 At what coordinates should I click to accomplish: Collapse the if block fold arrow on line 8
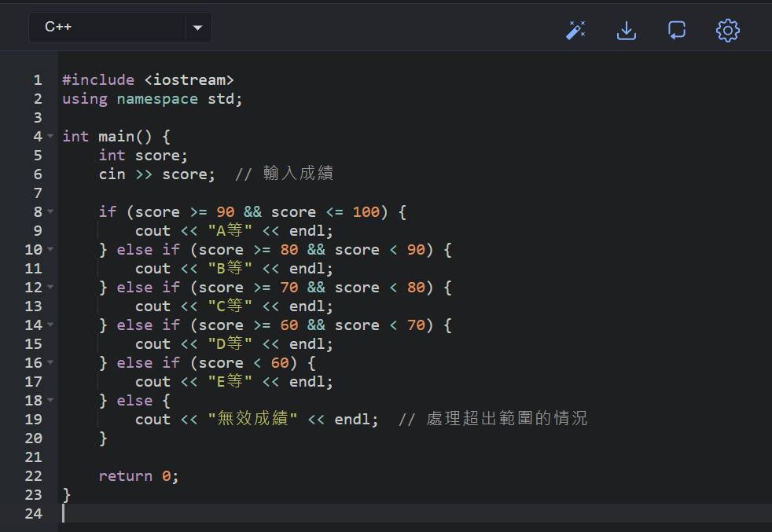tap(50, 211)
